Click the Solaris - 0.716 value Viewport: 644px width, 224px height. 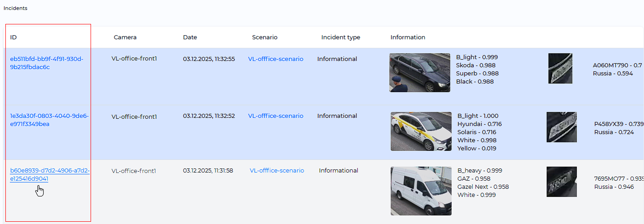478,132
